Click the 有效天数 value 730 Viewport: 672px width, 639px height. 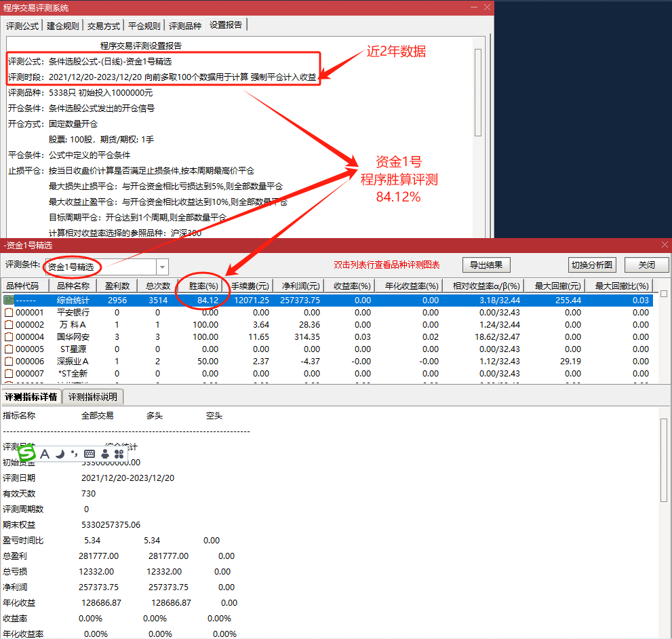[88, 493]
